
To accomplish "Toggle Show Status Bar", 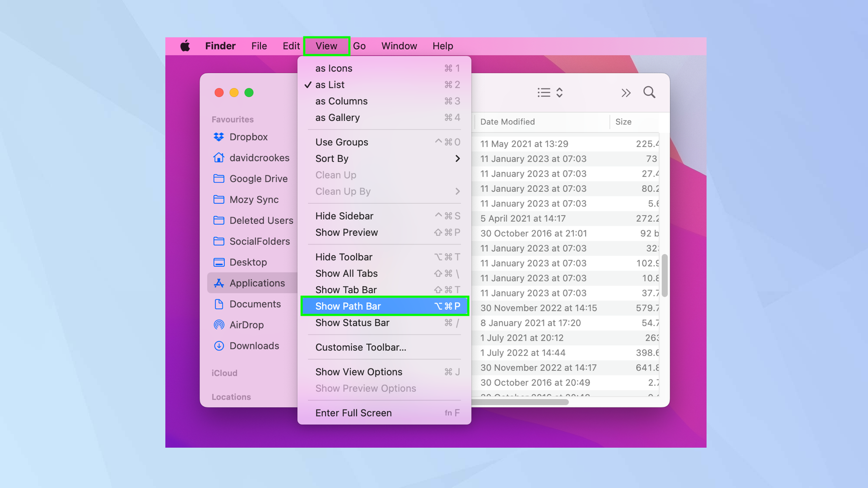I will (x=352, y=322).
